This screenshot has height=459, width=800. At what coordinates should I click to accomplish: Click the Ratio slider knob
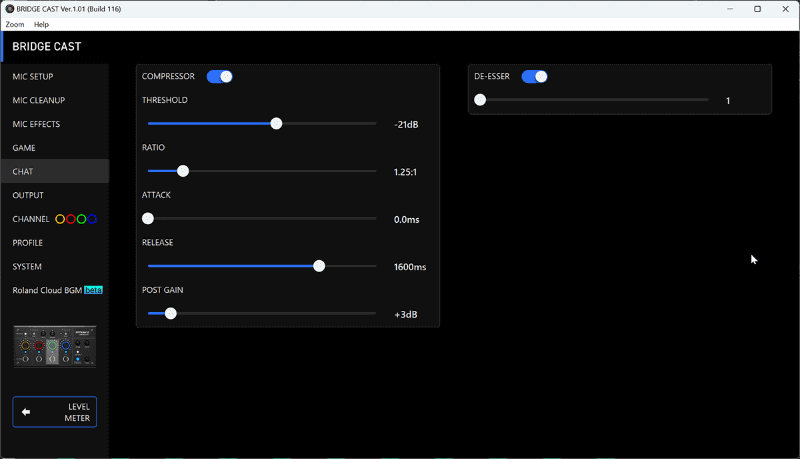coord(183,171)
